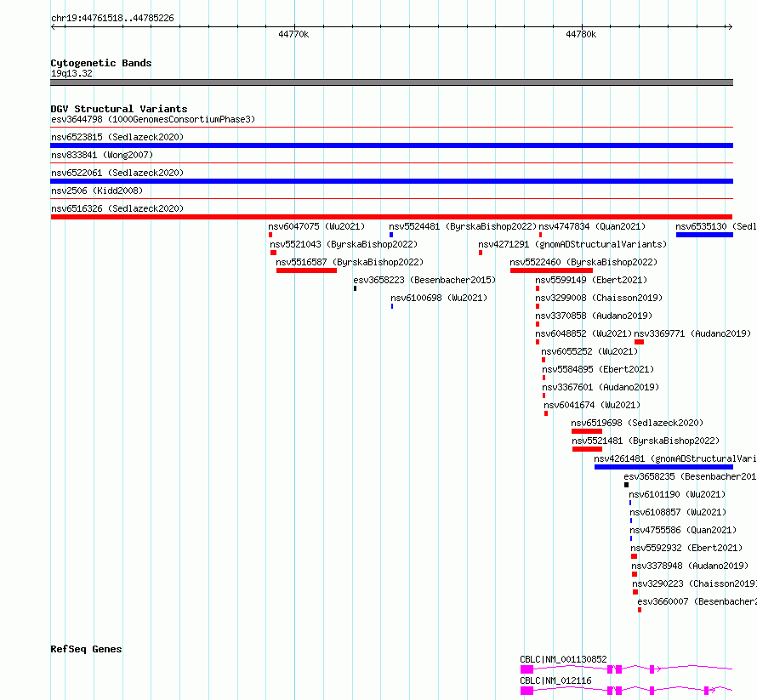Viewport: 757px width, 700px height.
Task: Select the blue bar of nsv4261481 gnomAD variant
Action: tap(663, 467)
